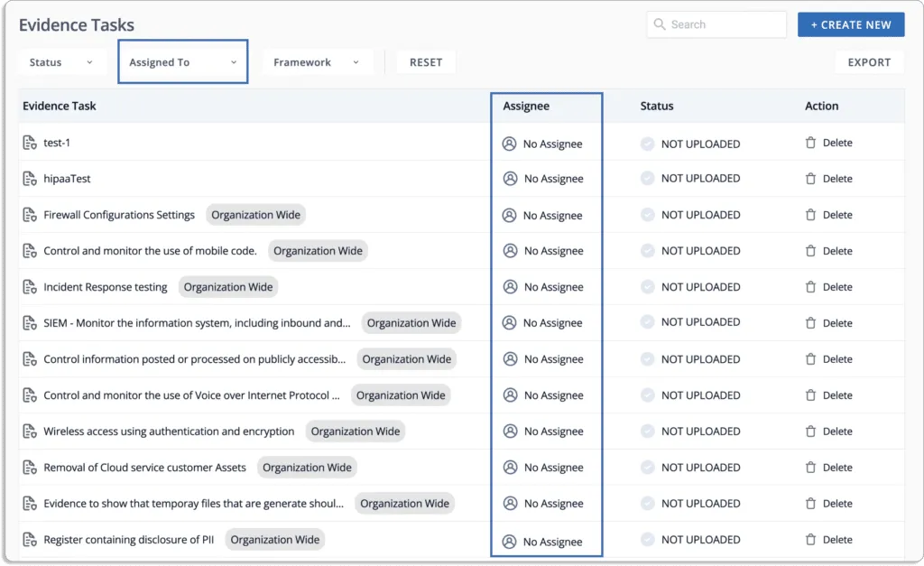
Task: Click trash icon in Wireless access row
Action: click(811, 431)
